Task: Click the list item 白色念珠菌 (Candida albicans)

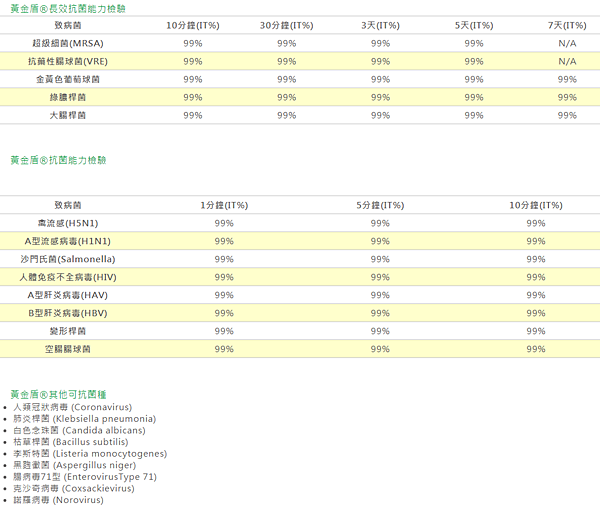Action: pos(79,430)
